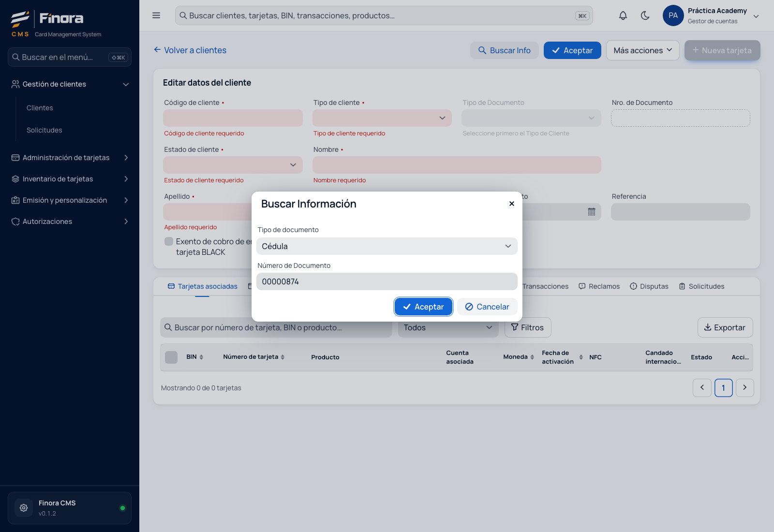Open the date picker calendar icon

point(591,212)
